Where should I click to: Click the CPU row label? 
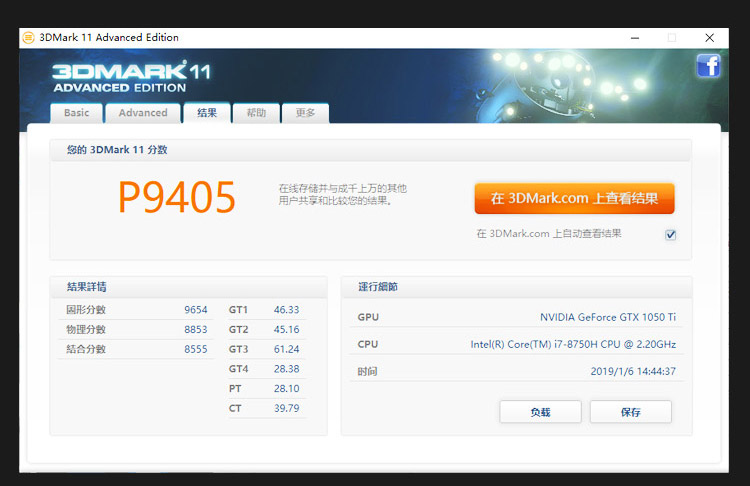368,344
